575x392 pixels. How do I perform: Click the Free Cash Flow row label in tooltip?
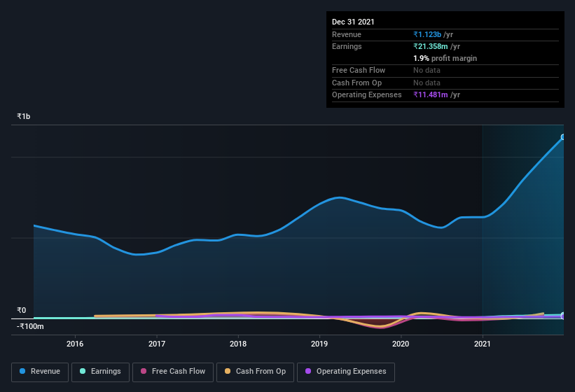coord(359,70)
